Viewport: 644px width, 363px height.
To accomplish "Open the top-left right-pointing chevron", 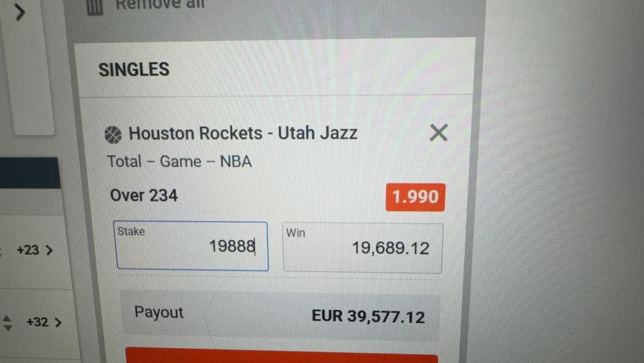I will 19,12.
